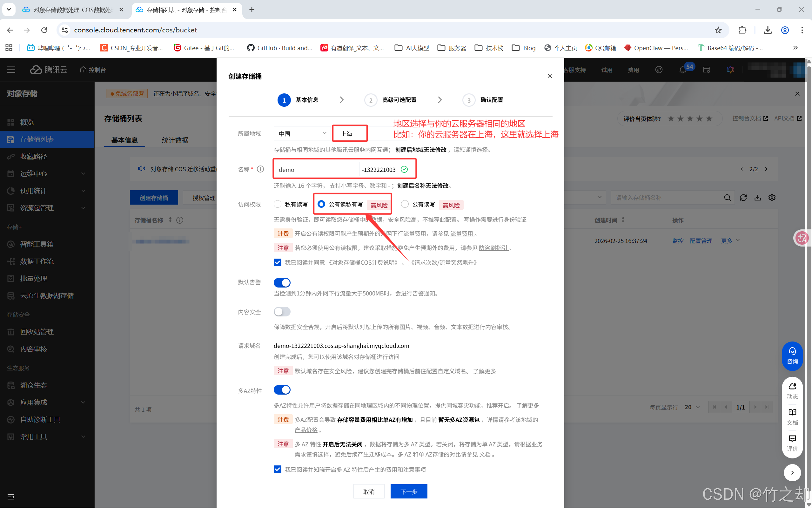The width and height of the screenshot is (812, 508).
Task: Expand 资源包管理 sidebar menu
Action: [x=47, y=208]
